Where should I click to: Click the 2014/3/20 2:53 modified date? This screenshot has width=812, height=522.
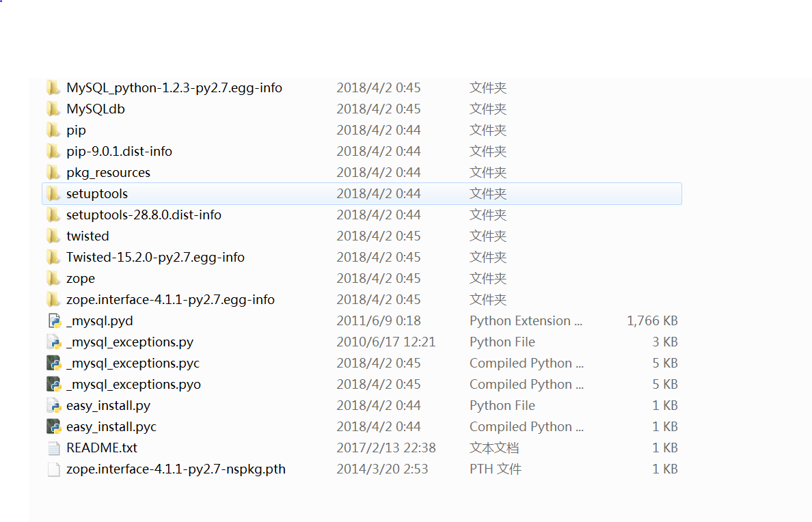point(382,469)
